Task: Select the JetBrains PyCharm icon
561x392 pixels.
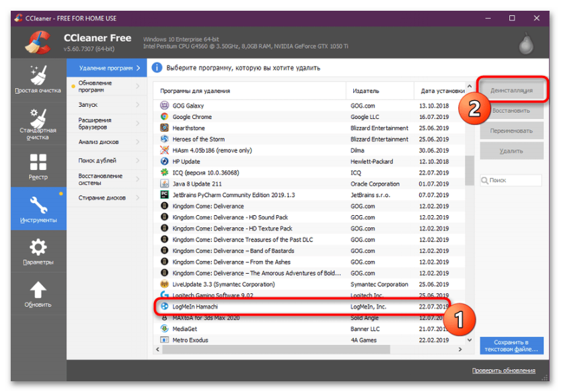Action: click(164, 194)
